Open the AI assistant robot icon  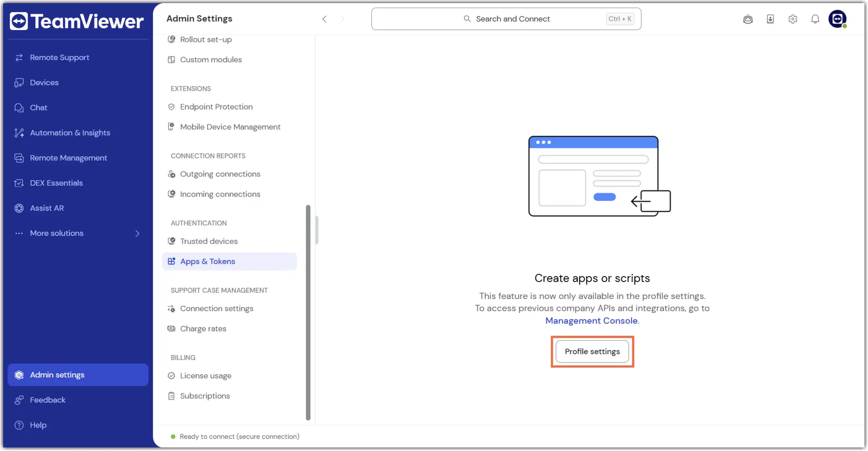(x=748, y=19)
